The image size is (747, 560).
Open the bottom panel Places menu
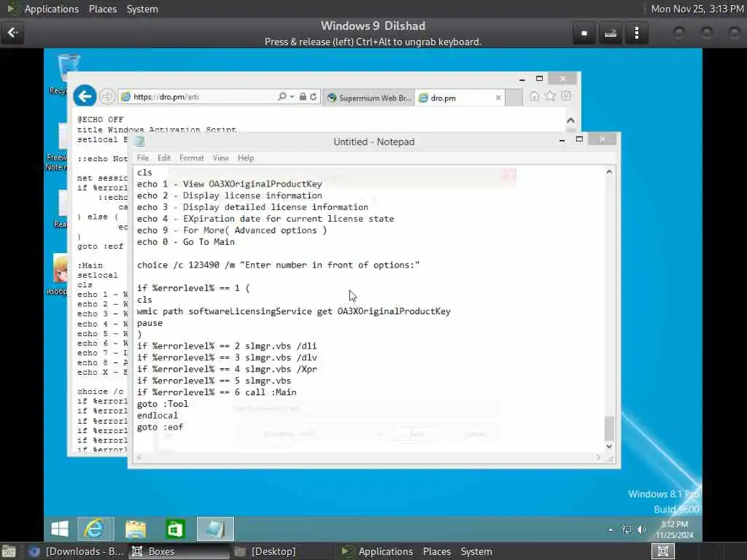[436, 551]
